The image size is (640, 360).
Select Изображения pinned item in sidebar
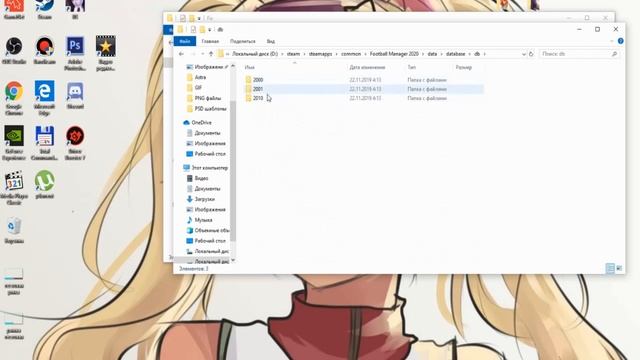click(x=207, y=67)
